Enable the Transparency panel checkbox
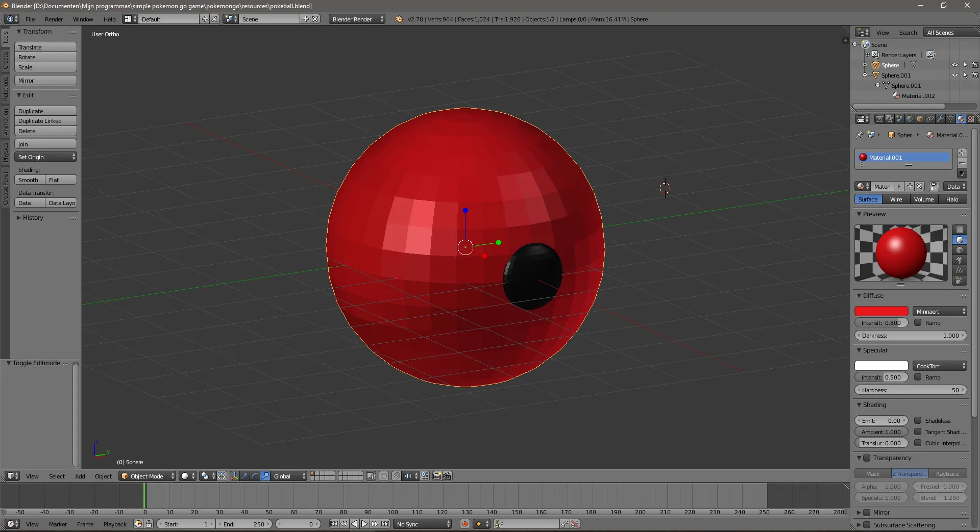 [867, 458]
